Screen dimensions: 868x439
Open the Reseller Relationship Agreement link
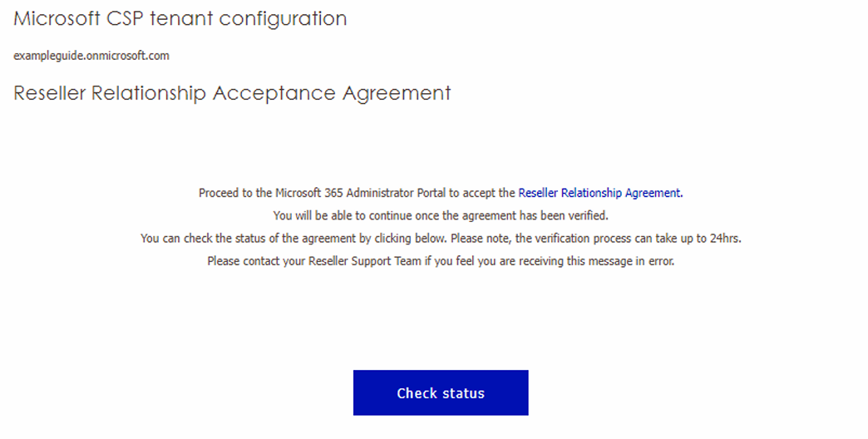pos(599,193)
